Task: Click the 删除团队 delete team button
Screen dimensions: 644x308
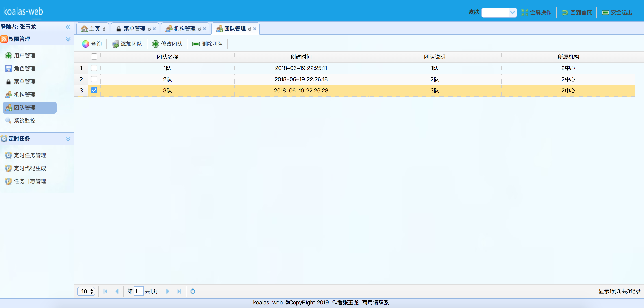Action: coord(207,44)
